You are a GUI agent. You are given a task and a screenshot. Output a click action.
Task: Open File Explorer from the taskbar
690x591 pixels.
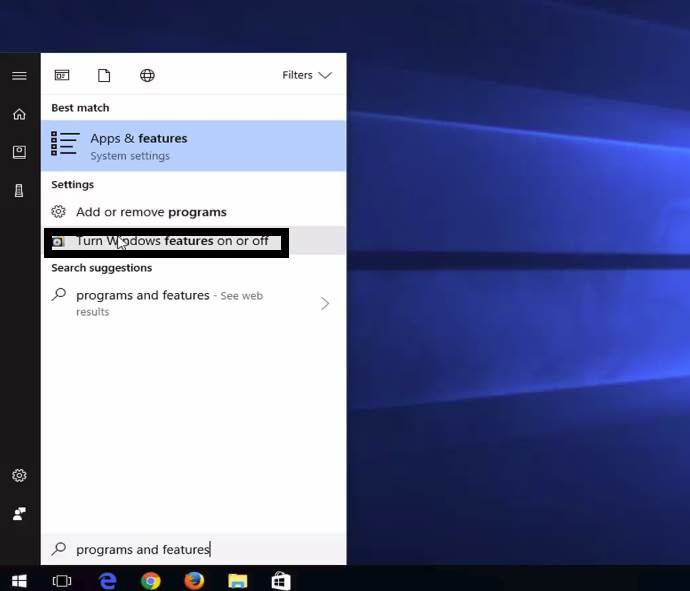[237, 580]
